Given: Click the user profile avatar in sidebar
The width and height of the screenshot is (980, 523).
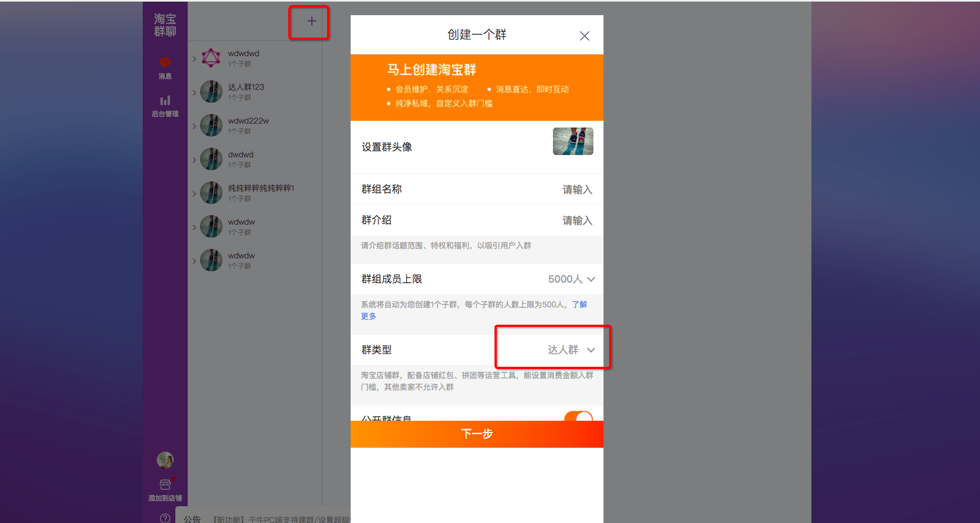Looking at the screenshot, I should point(165,461).
